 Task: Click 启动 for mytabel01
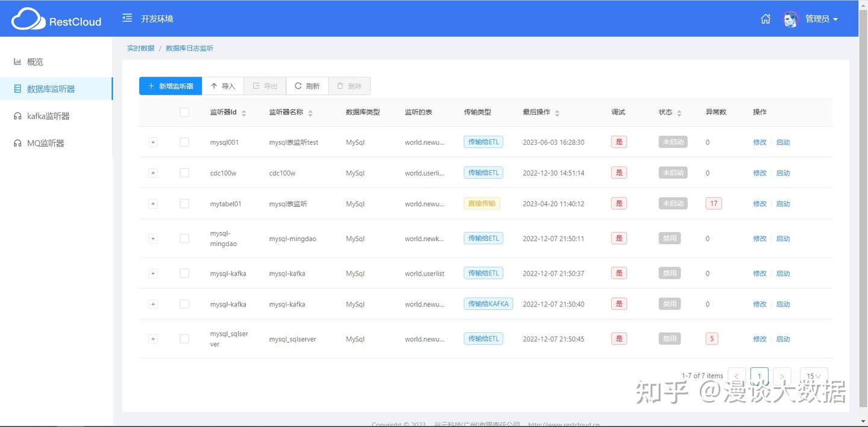click(x=783, y=204)
